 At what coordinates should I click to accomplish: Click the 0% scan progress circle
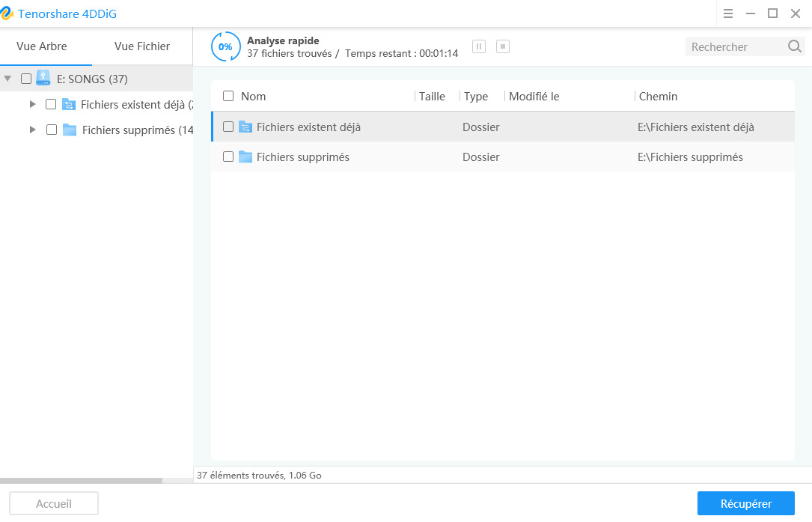(x=225, y=46)
